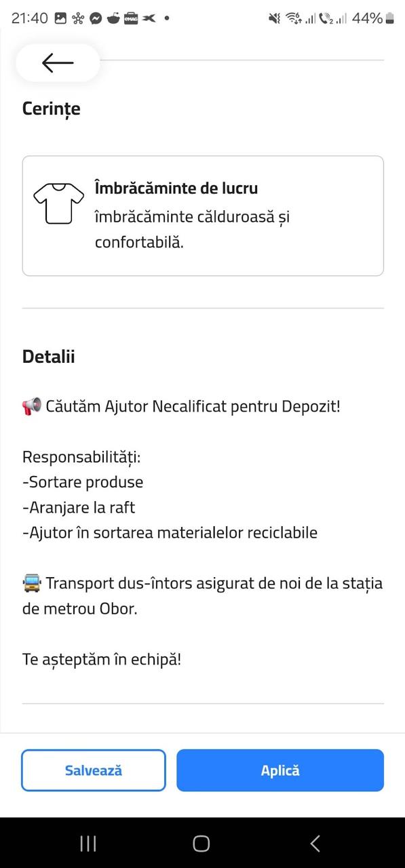Tap the battery status icon
The width and height of the screenshot is (405, 868).
[x=390, y=18]
